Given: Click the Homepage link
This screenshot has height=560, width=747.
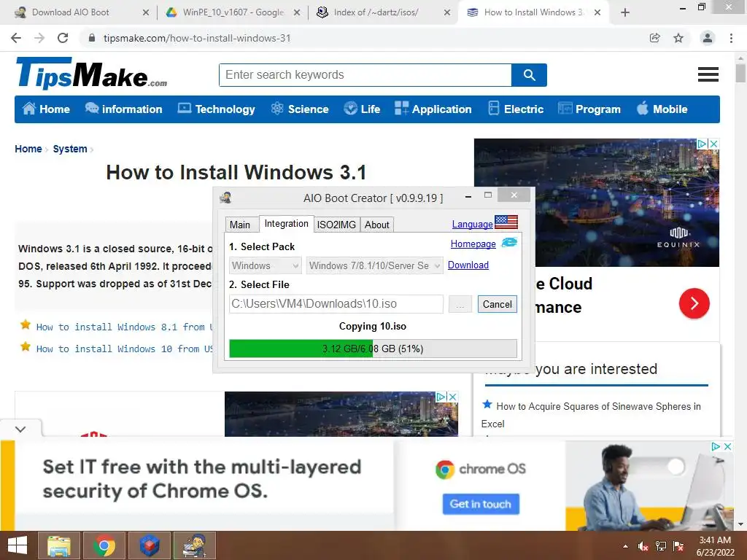Looking at the screenshot, I should (x=473, y=244).
